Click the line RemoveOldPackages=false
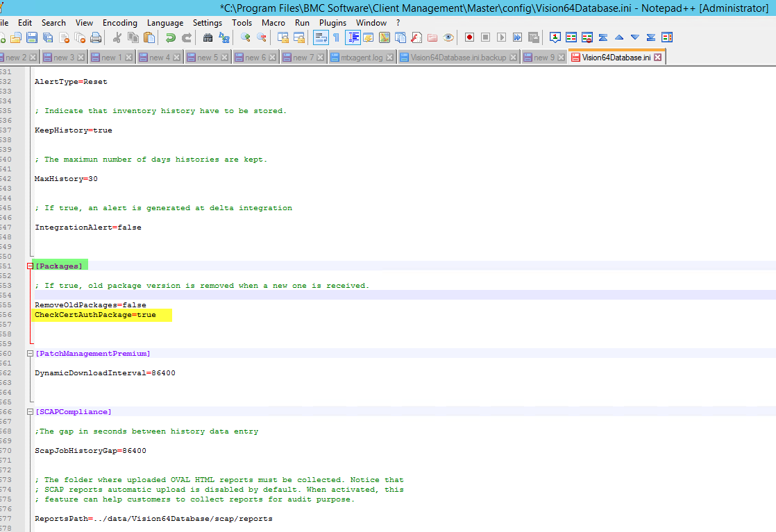 click(x=90, y=305)
